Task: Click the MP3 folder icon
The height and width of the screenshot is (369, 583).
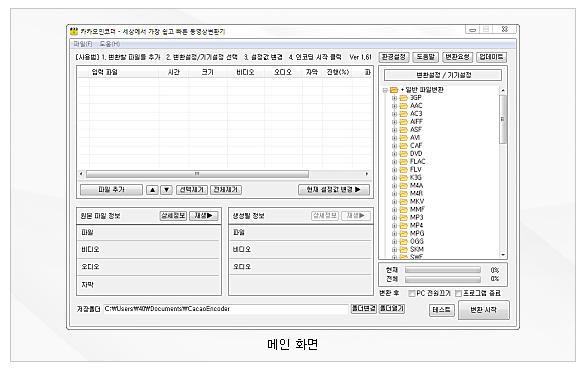Action: [404, 218]
